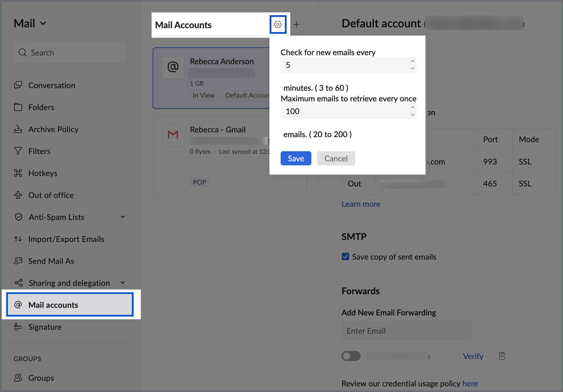This screenshot has height=392, width=563.
Task: Click the Verify link for forwarding
Action: tap(473, 356)
